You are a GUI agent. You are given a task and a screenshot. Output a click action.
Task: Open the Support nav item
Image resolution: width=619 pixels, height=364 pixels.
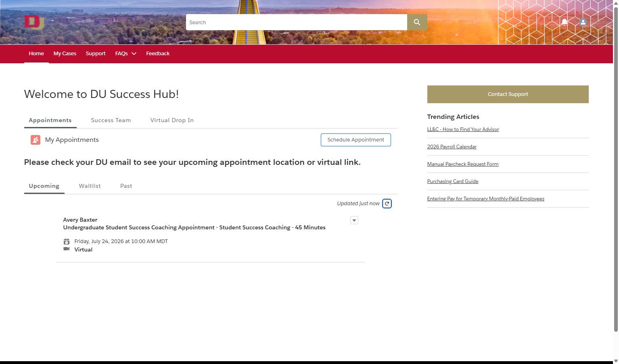pyautogui.click(x=96, y=54)
